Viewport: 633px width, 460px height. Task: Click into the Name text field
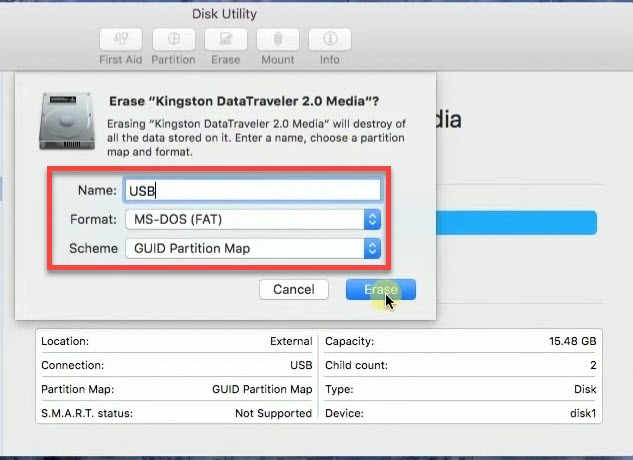[x=252, y=190]
